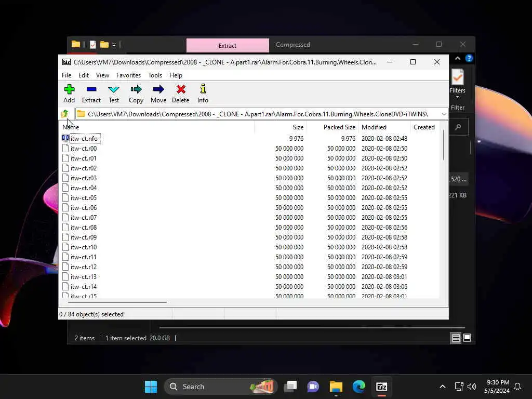Sort the list by the Size column
Screen dimensions: 532x399
[x=281, y=127]
